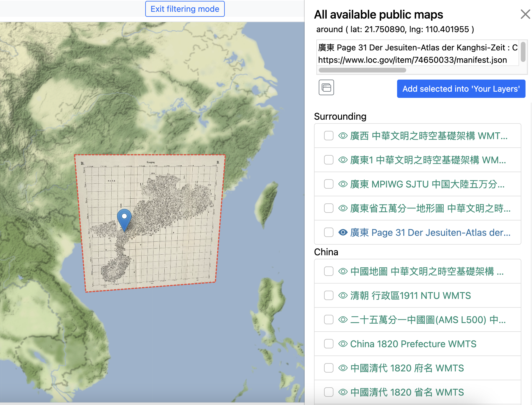Click the 'All available public maps' heading
This screenshot has height=405, width=532.
tap(379, 14)
